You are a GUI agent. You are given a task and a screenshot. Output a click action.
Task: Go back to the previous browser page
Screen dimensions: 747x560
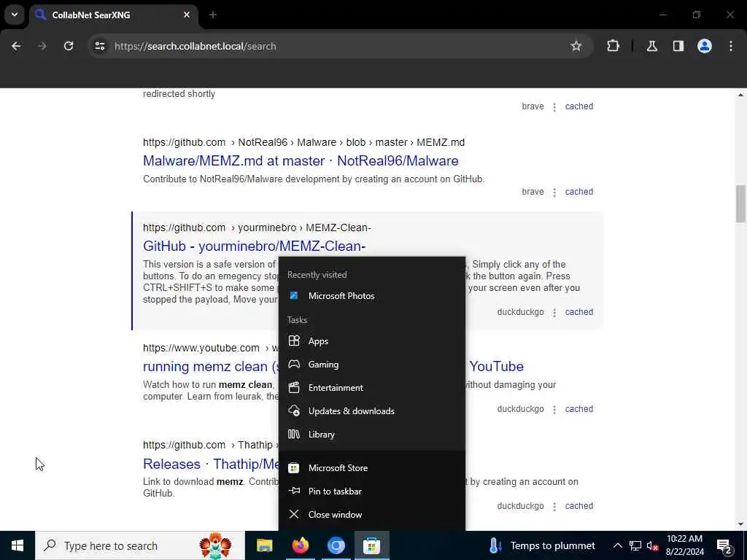pos(16,46)
